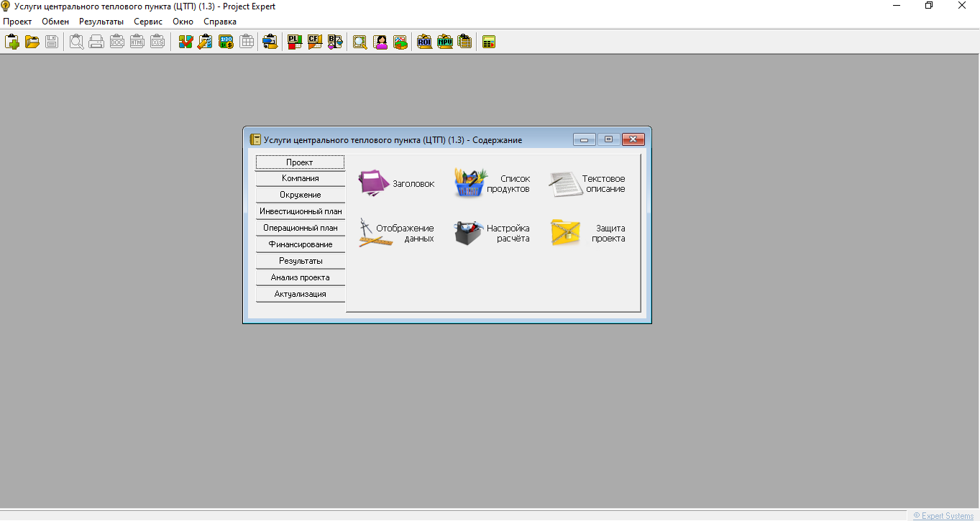Open the Сервис menu
Image resolution: width=980 pixels, height=521 pixels.
click(x=148, y=22)
